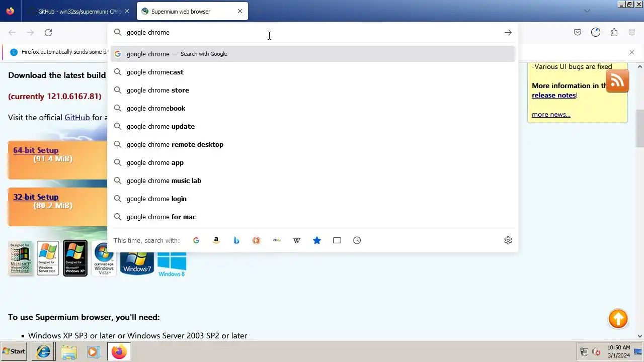Reload the current page
The height and width of the screenshot is (362, 644).
point(48,32)
